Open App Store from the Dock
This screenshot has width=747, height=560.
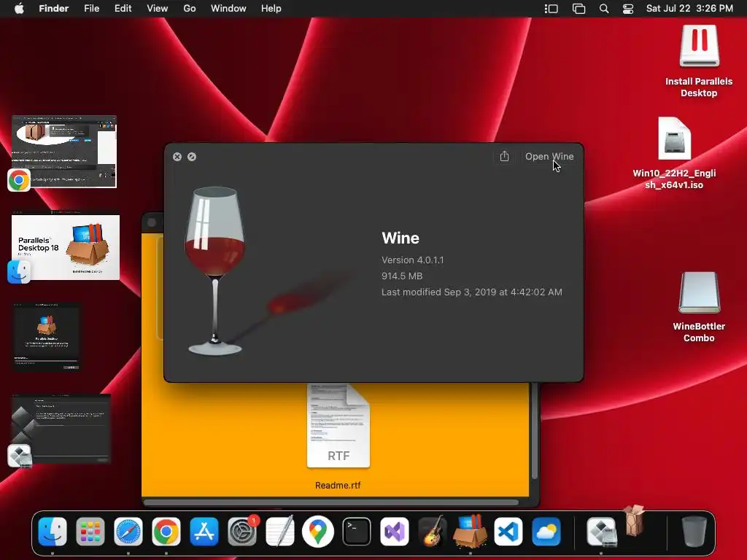204,532
